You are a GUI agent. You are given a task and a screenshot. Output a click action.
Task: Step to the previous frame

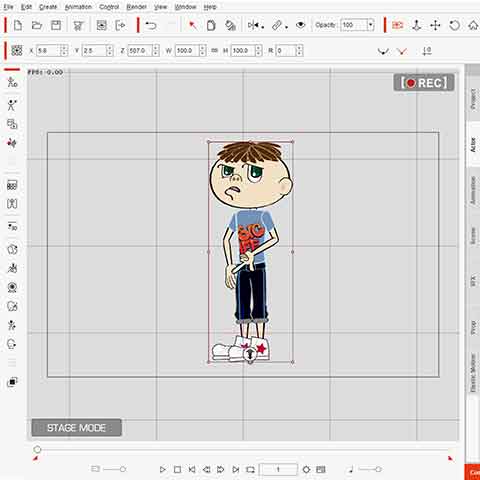pos(207,469)
